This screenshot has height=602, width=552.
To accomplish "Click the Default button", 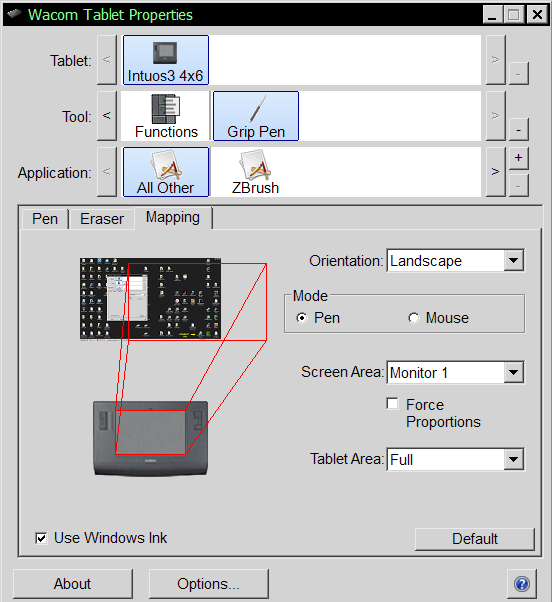I will [x=474, y=539].
